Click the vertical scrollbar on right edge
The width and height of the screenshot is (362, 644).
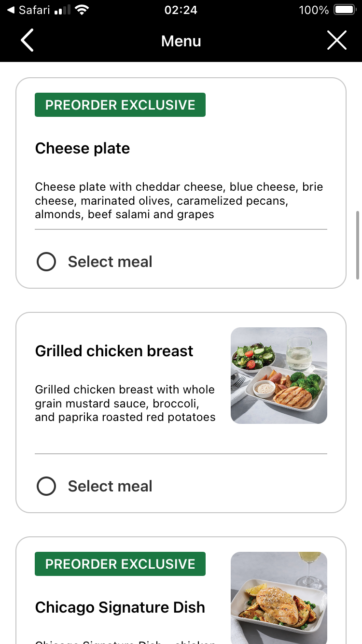pyautogui.click(x=358, y=245)
